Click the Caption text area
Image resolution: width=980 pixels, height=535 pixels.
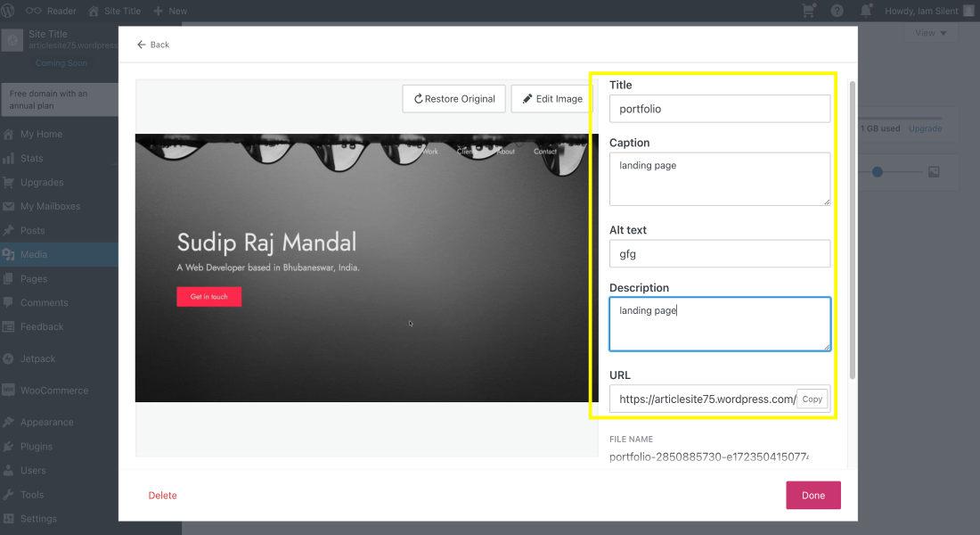[720, 179]
